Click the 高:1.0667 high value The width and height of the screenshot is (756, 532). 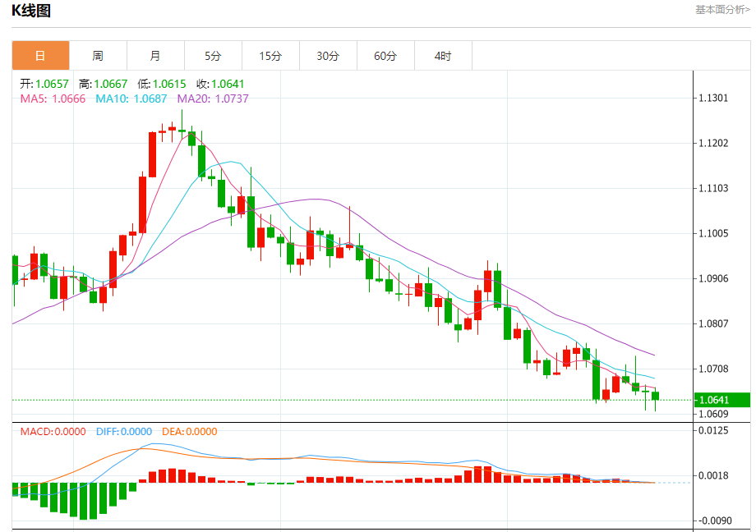(x=104, y=84)
